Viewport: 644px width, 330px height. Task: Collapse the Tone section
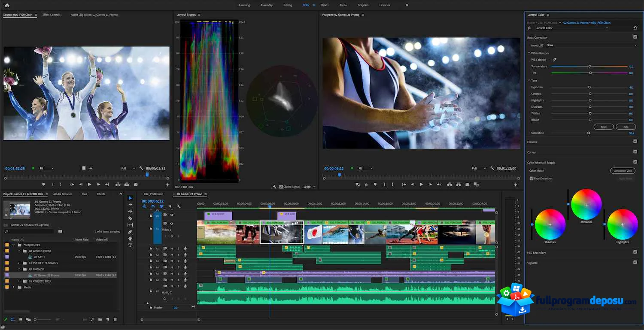529,81
